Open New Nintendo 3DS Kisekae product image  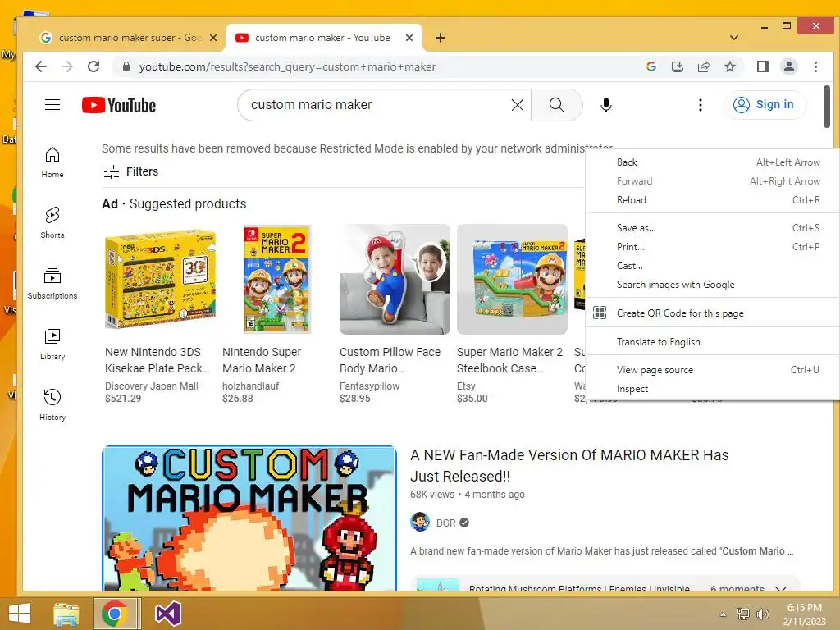pyautogui.click(x=160, y=279)
